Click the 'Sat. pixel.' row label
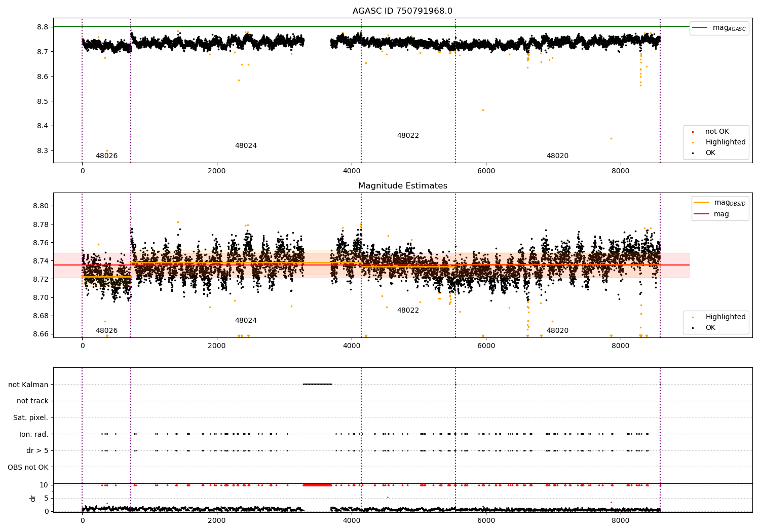The image size is (760, 532). (30, 417)
